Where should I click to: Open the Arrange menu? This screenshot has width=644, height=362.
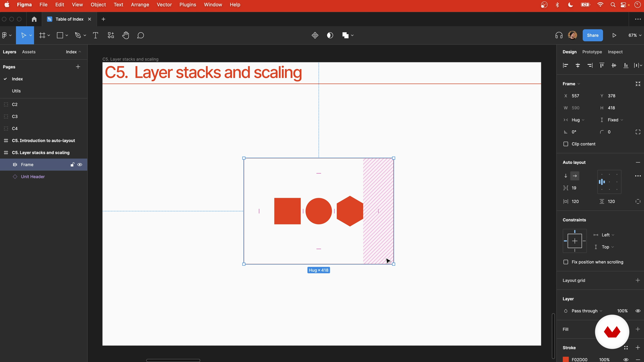click(140, 5)
